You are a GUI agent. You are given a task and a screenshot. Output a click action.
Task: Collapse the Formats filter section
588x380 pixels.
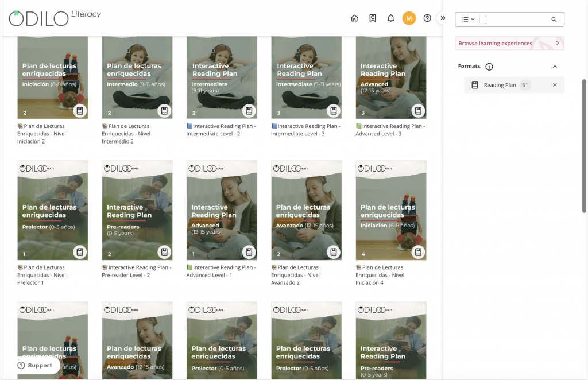[555, 67]
